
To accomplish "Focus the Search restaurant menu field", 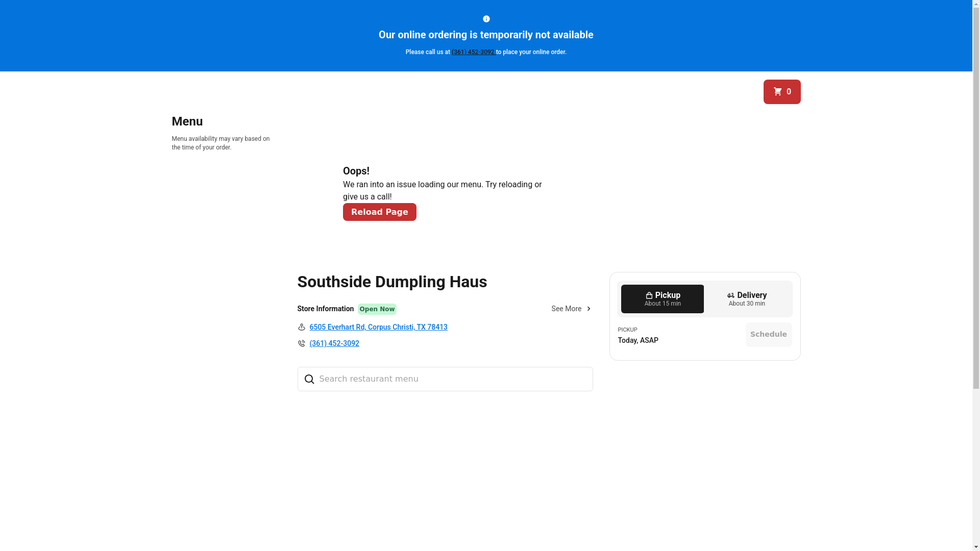I will pyautogui.click(x=445, y=379).
